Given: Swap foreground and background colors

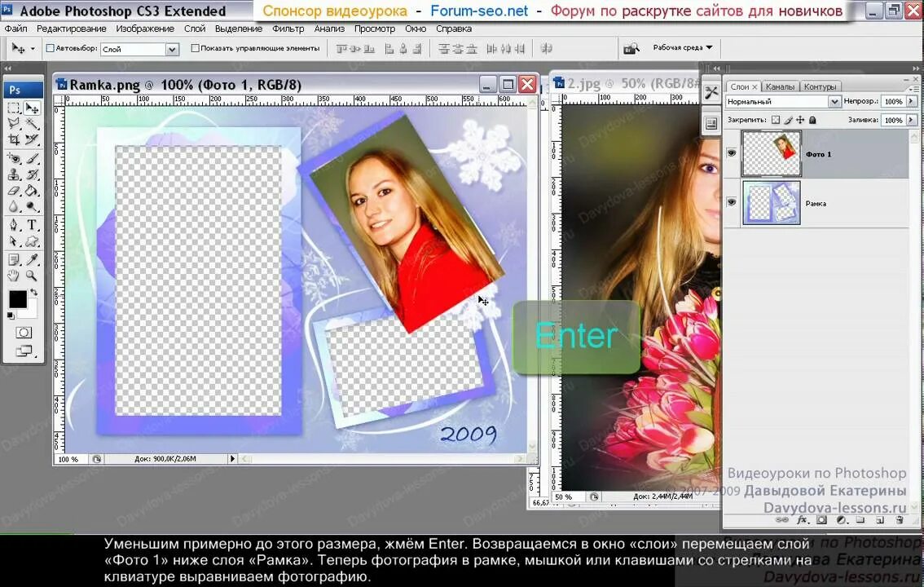Looking at the screenshot, I should coord(34,293).
